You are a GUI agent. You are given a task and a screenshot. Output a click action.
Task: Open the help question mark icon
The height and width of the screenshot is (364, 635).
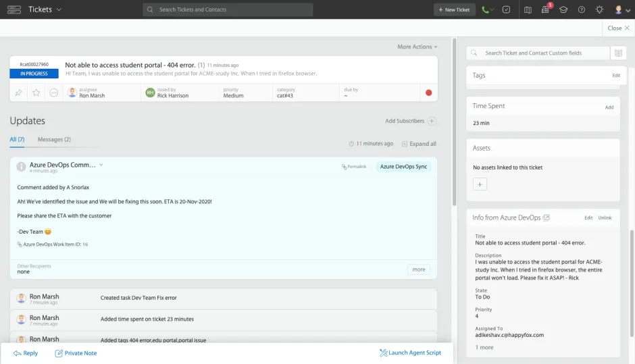click(x=581, y=9)
